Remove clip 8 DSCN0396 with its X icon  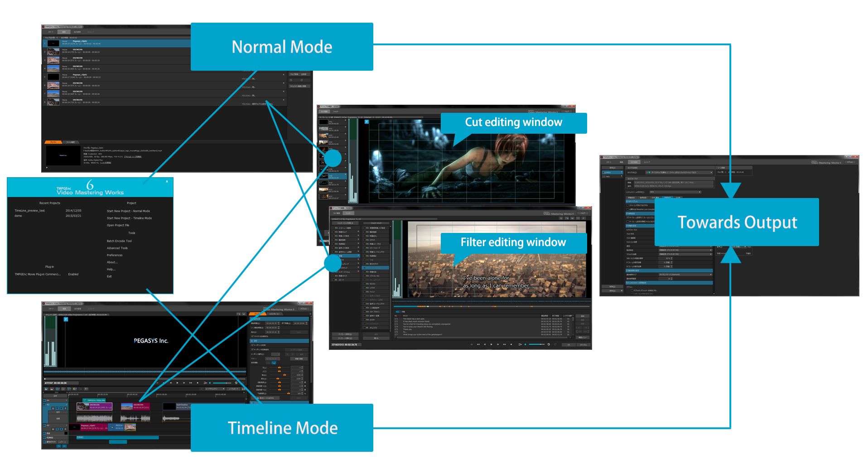coord(284,100)
